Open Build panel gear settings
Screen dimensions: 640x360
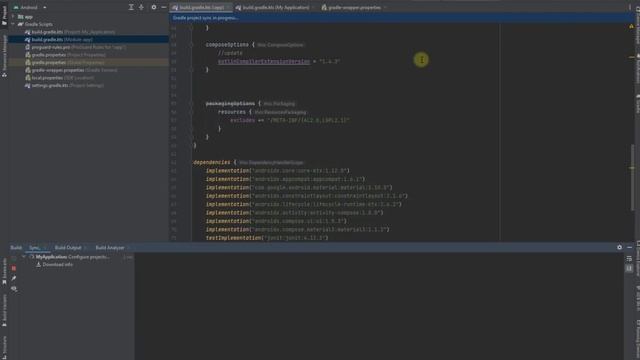tap(620, 247)
